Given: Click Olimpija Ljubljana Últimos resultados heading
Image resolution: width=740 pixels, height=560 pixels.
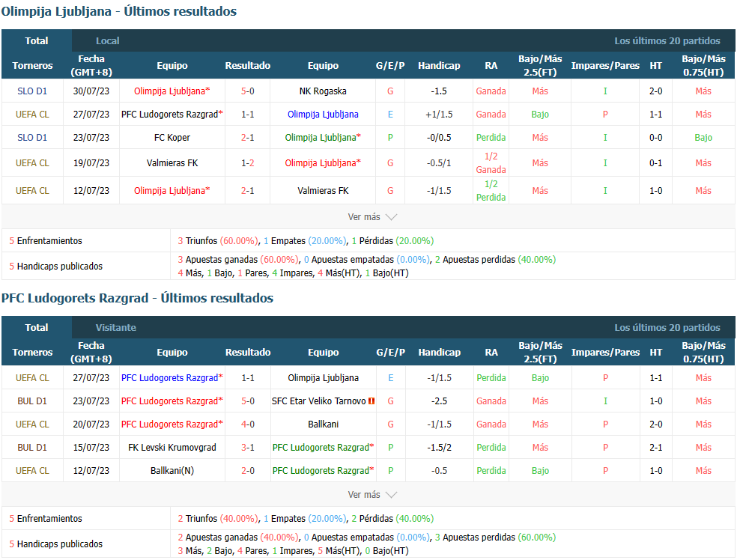Looking at the screenshot, I should click(119, 11).
